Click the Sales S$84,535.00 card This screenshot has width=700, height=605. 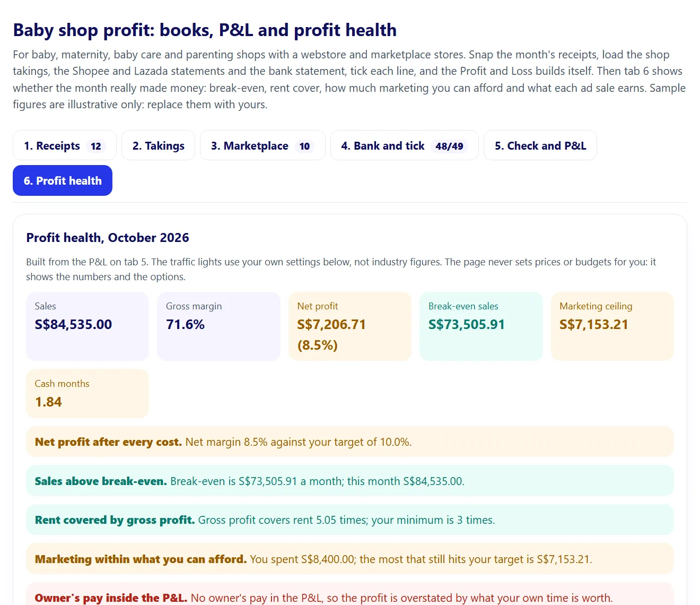(x=87, y=326)
